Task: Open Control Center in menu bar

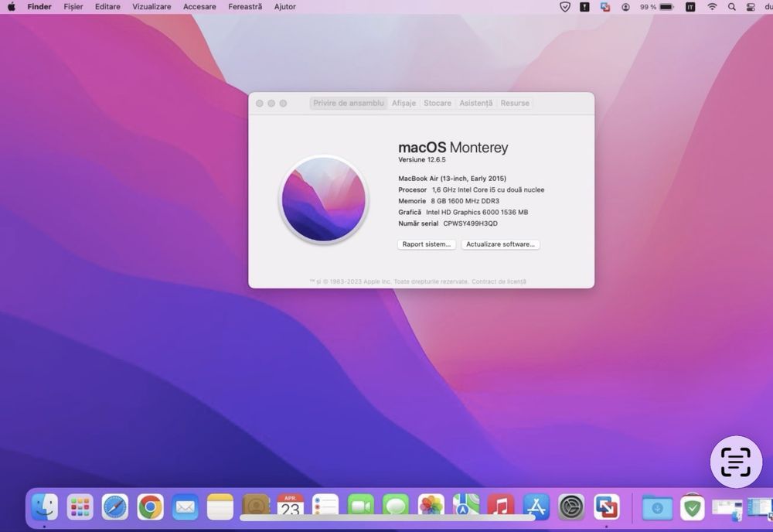Action: [x=751, y=7]
